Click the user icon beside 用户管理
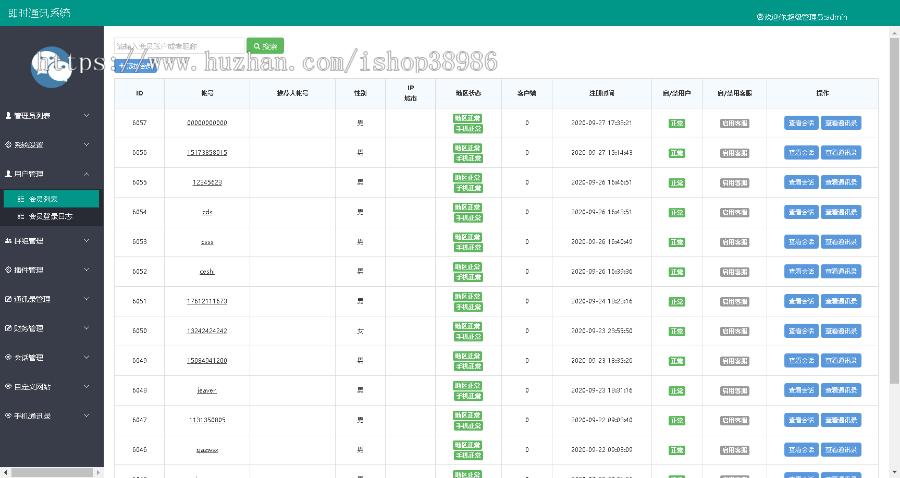Screen dimensions: 900x478 [x=8, y=174]
